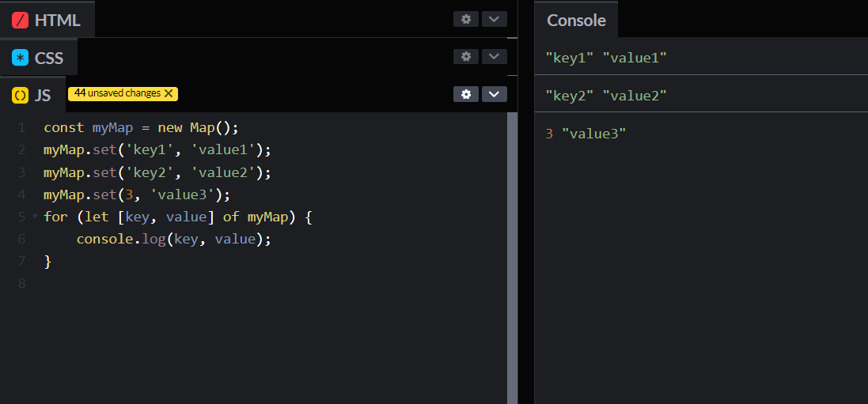The width and height of the screenshot is (868, 404).
Task: Select the HTML editor tab
Action: tap(56, 20)
